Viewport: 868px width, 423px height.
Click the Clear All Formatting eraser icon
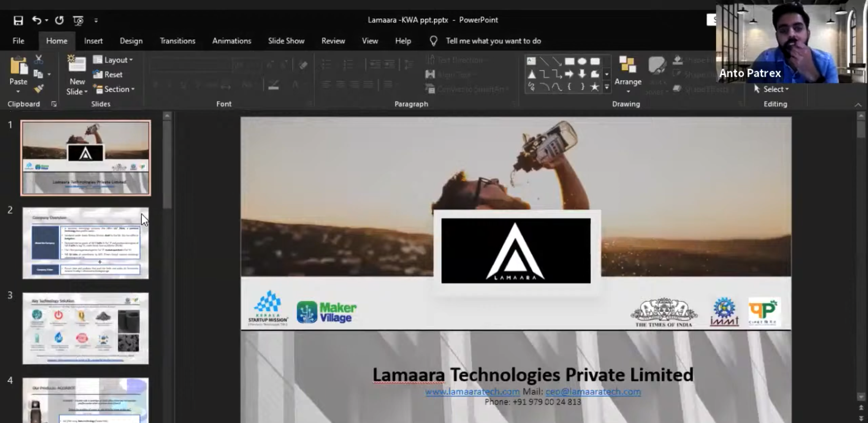point(303,65)
